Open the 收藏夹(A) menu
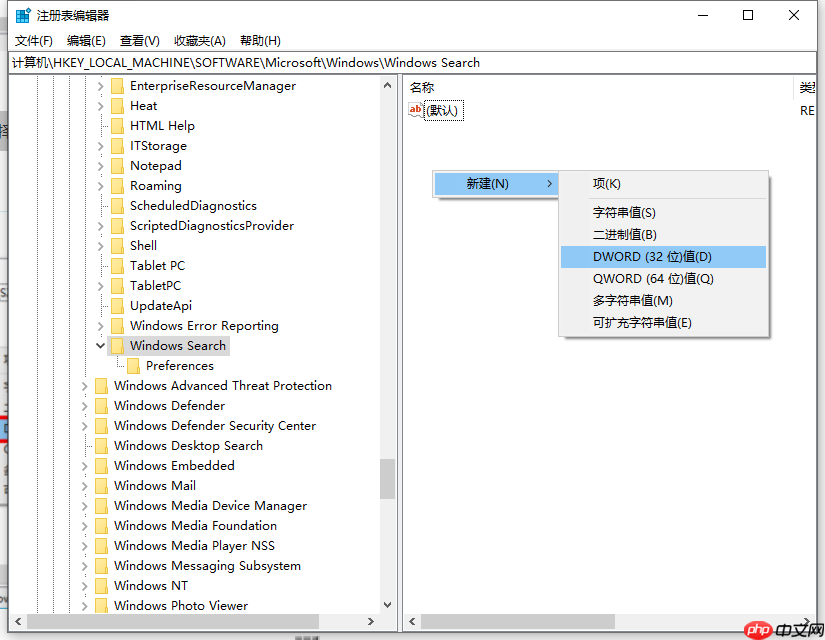 point(200,41)
